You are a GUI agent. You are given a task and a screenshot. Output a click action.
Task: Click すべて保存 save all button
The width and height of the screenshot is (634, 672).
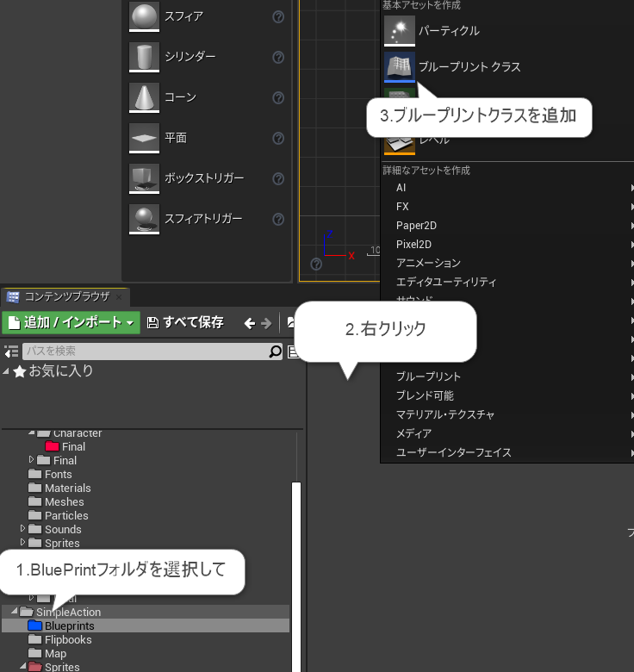[x=185, y=323]
